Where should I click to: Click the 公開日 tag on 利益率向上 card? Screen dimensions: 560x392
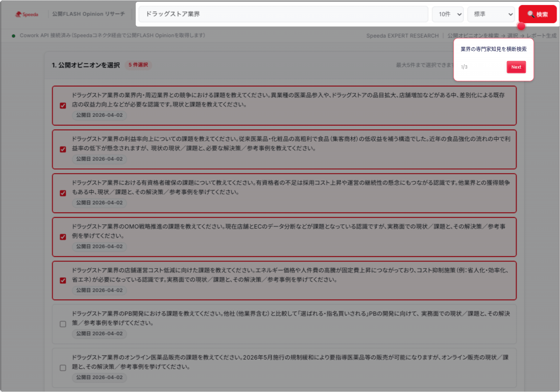(x=99, y=159)
